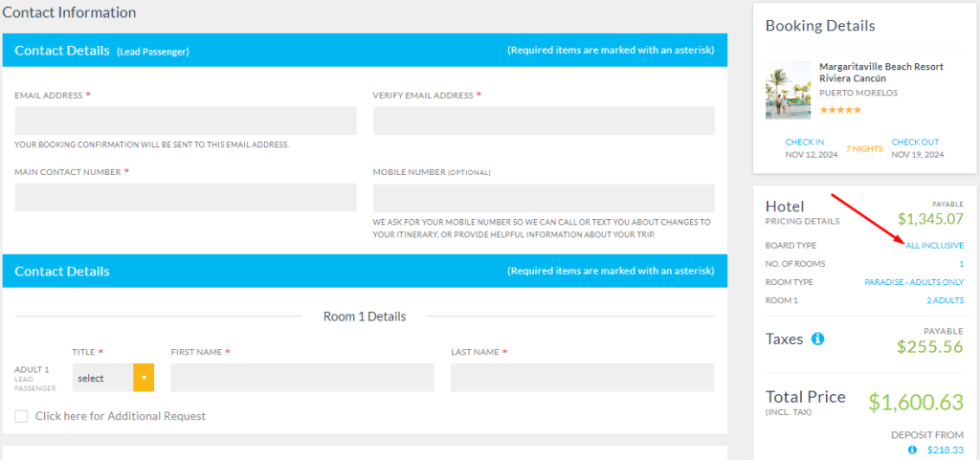Click the booking confirmation email note text
The width and height of the screenshot is (980, 460).
pyautogui.click(x=152, y=144)
